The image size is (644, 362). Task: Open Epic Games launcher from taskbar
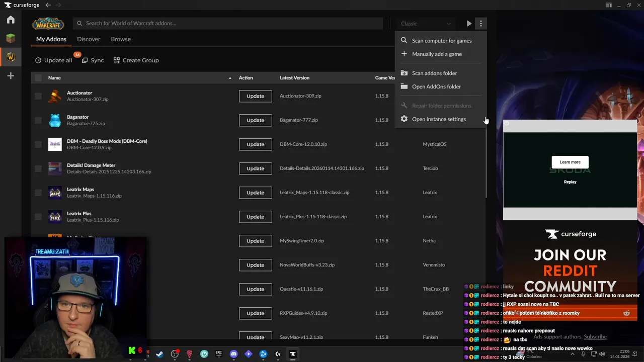pyautogui.click(x=219, y=354)
